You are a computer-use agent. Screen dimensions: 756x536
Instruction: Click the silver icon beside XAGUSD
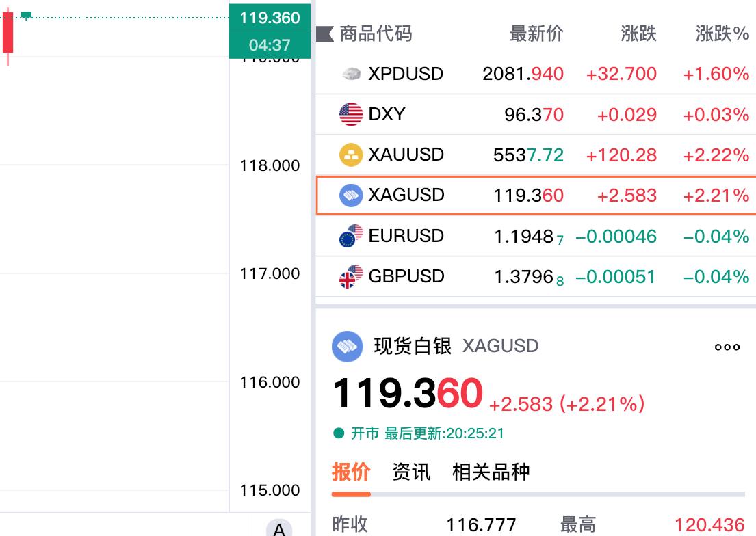pos(351,195)
